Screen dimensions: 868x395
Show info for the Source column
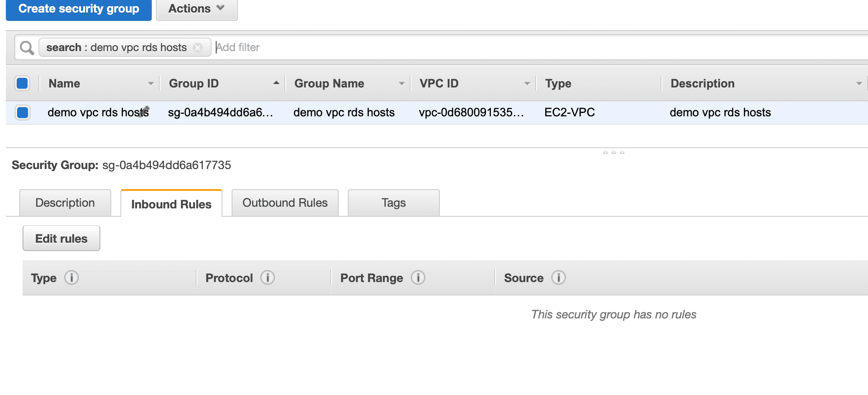point(559,277)
